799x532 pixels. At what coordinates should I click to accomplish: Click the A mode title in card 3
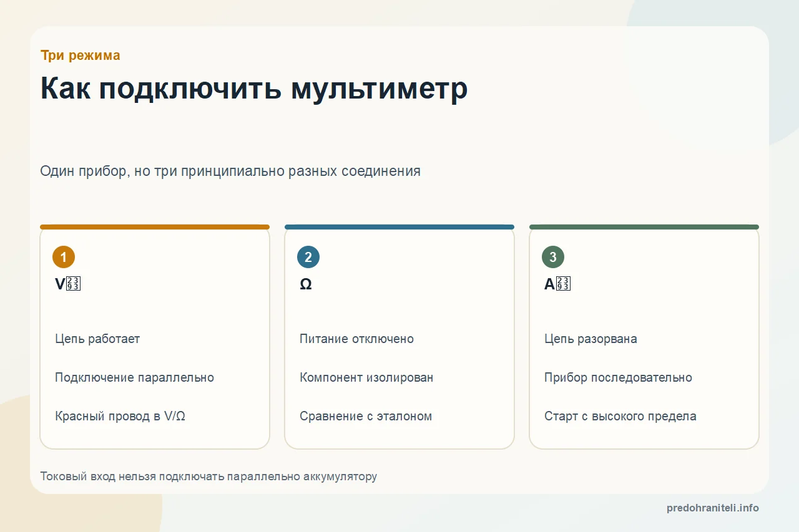click(557, 284)
